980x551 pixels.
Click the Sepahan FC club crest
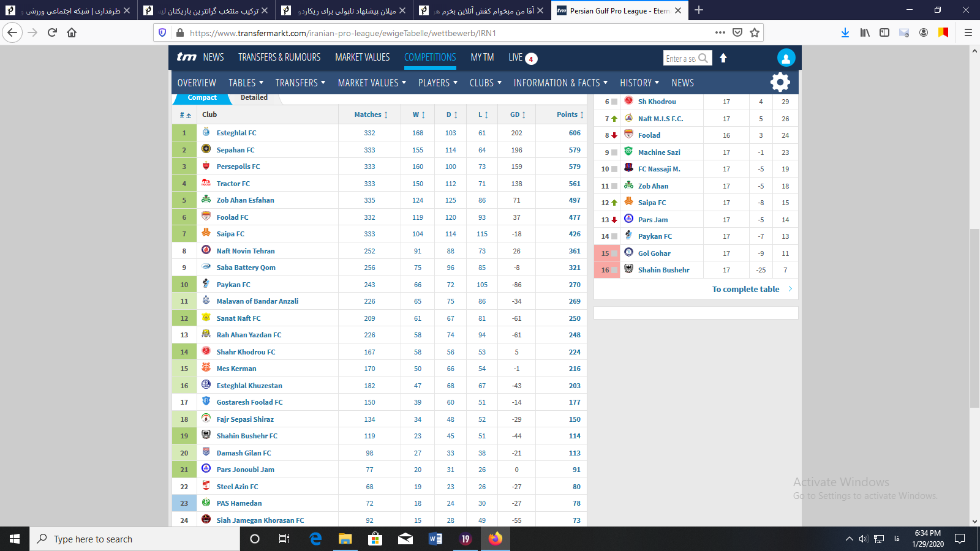(206, 149)
